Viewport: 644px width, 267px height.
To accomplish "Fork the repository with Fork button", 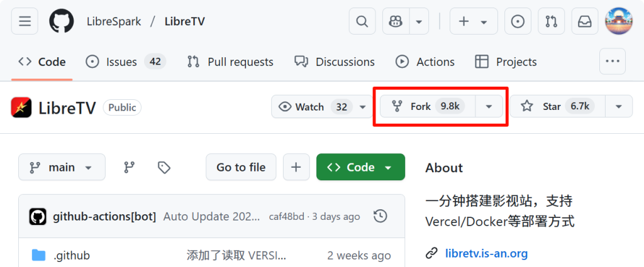I will click(x=428, y=107).
